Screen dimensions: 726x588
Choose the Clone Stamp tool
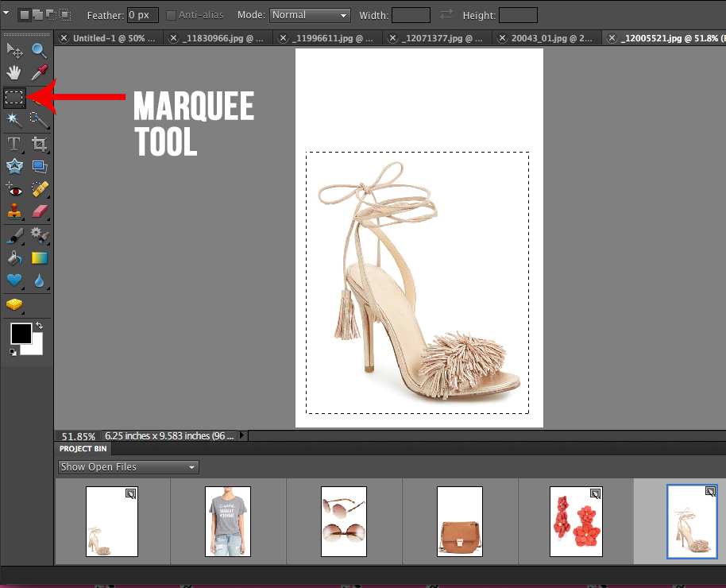click(x=14, y=211)
